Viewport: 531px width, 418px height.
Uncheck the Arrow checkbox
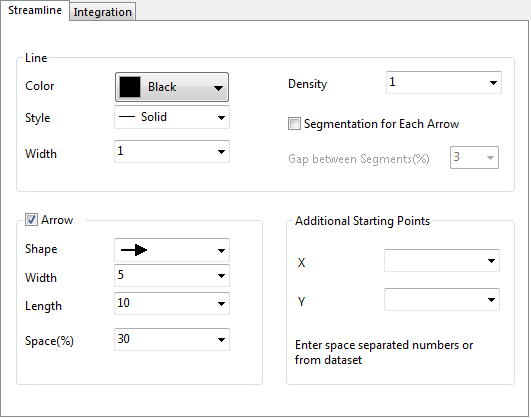coord(31,220)
